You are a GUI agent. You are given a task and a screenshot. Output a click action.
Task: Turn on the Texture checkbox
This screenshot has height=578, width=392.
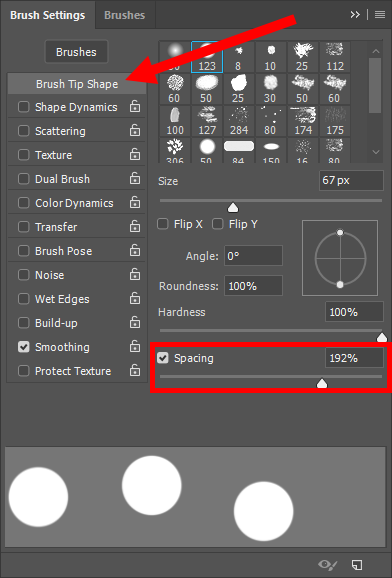[x=24, y=155]
